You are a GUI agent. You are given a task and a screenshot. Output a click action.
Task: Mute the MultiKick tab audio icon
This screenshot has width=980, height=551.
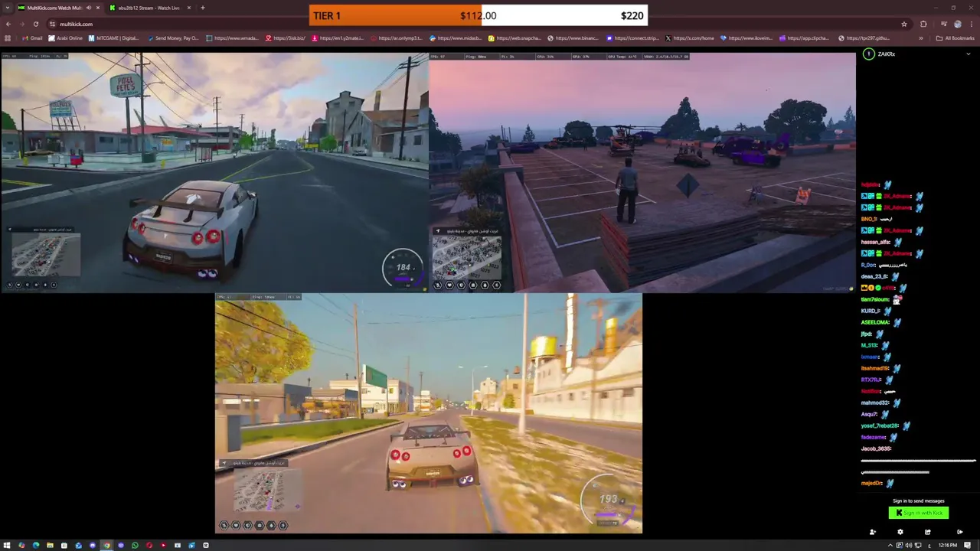[88, 8]
